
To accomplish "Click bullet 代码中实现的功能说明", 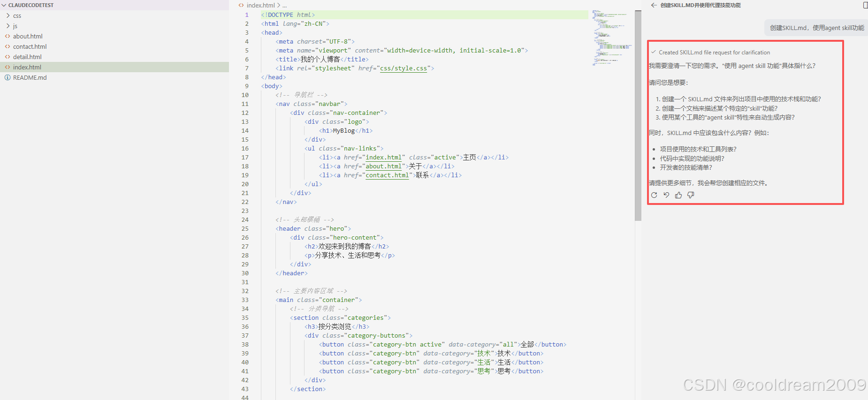I will (692, 158).
